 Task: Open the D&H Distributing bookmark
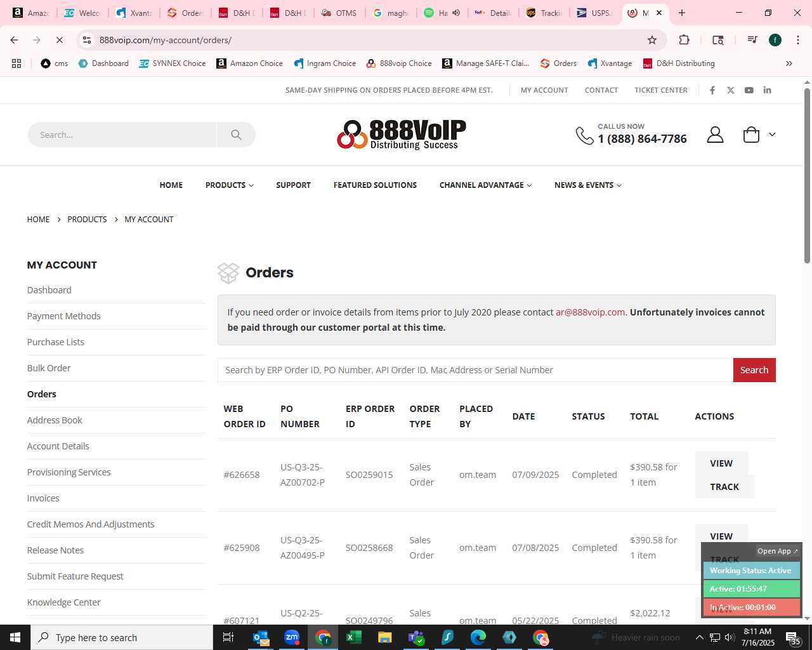pos(679,63)
